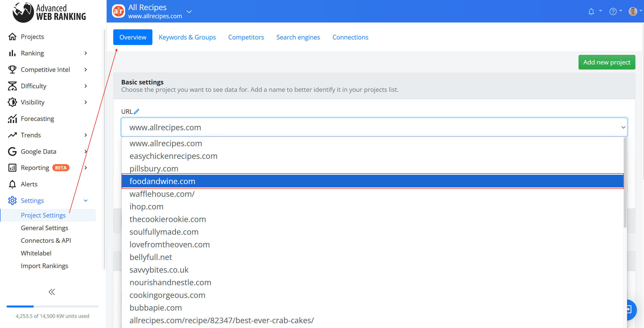
Task: Open user profile avatar menu
Action: tap(633, 11)
